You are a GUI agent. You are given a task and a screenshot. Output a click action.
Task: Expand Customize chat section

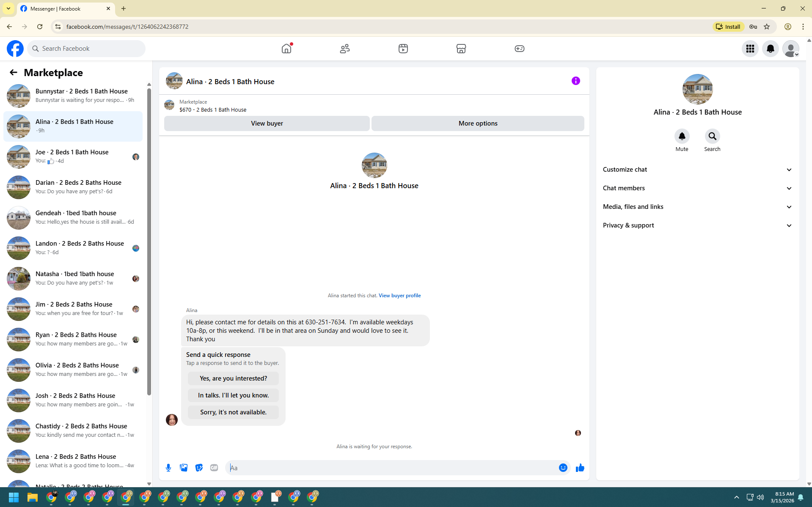click(x=697, y=170)
